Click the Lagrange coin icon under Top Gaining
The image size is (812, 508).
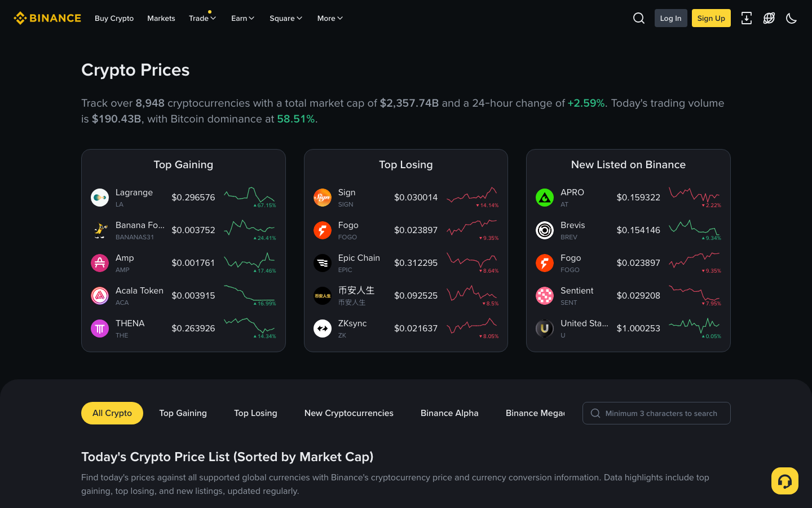100,197
